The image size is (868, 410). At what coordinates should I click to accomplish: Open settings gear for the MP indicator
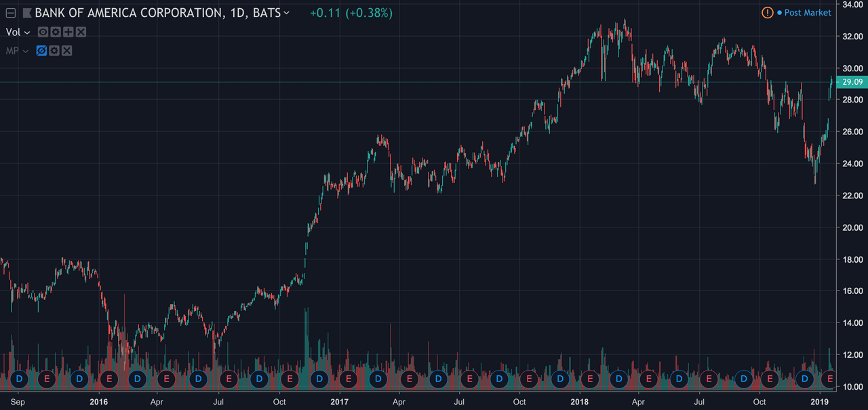[x=54, y=51]
